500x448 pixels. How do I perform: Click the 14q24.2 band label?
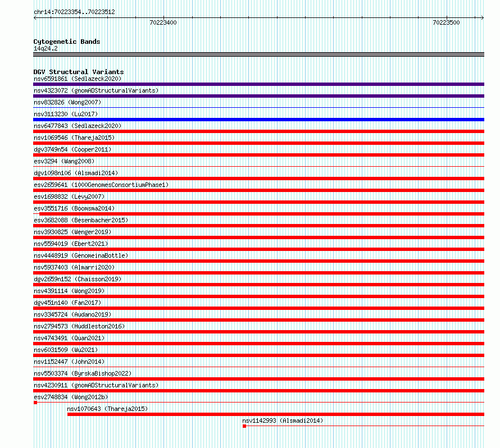(46, 48)
